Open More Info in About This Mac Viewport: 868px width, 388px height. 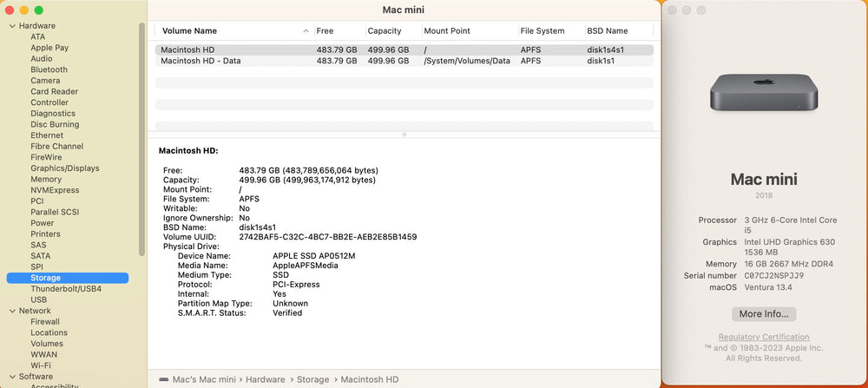coord(764,314)
